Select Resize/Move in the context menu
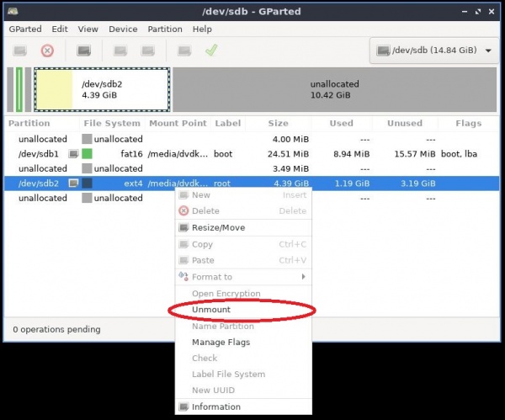 (x=218, y=227)
